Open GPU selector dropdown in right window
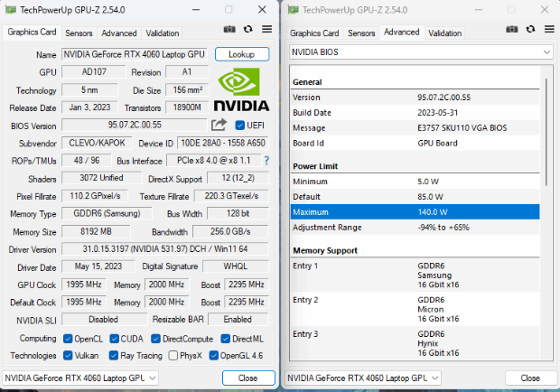The height and width of the screenshot is (392, 560). (363, 378)
